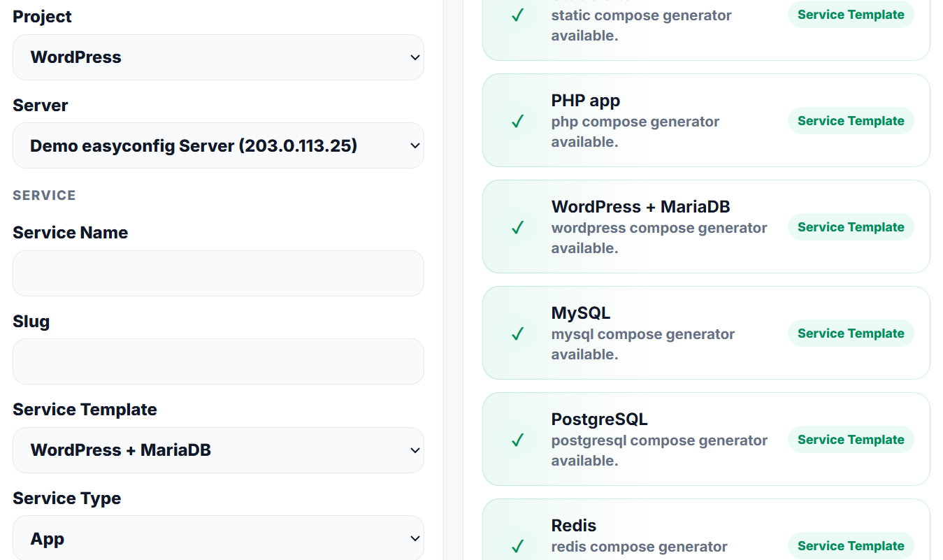Viewport: 943px width, 560px height.
Task: Click the Service Template field label
Action: pyautogui.click(x=85, y=410)
